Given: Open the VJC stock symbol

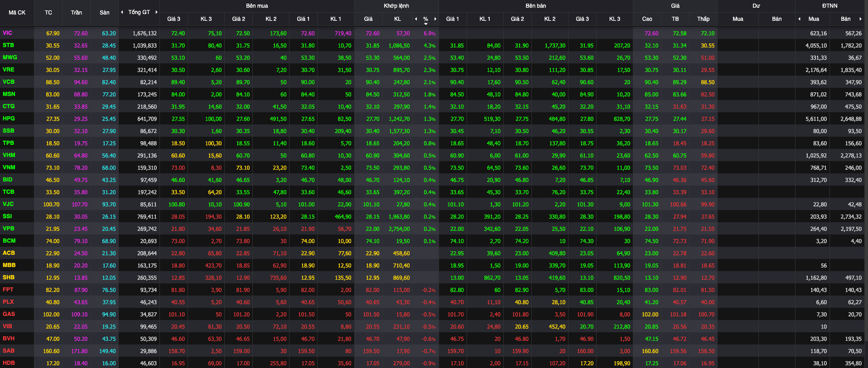Looking at the screenshot, I should (x=8, y=204).
